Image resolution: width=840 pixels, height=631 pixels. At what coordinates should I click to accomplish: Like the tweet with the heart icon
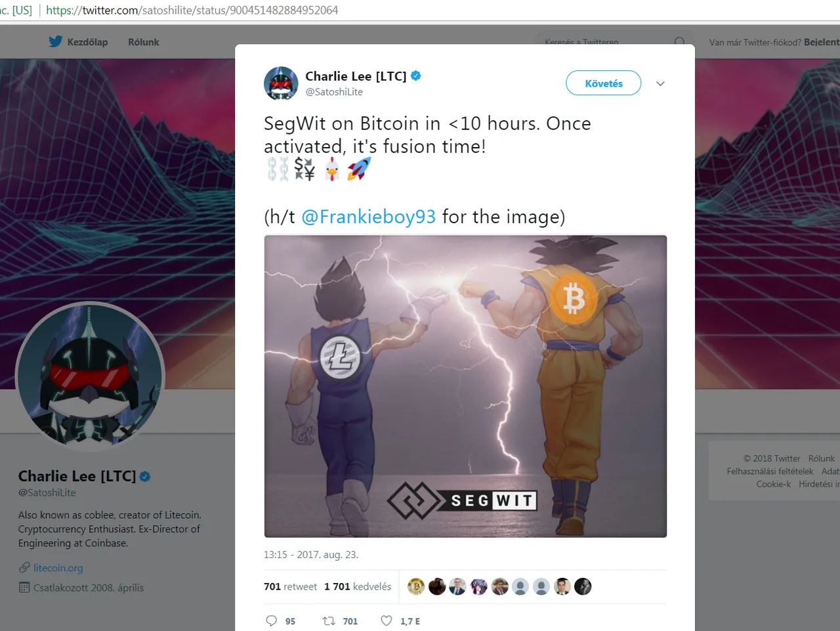387,620
